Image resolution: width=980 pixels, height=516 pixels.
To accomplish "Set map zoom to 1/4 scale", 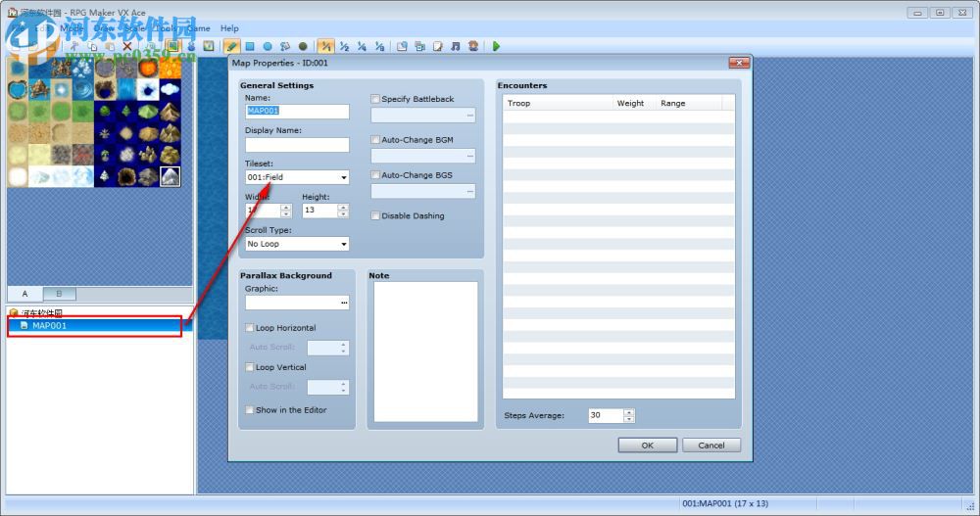I will pyautogui.click(x=362, y=46).
